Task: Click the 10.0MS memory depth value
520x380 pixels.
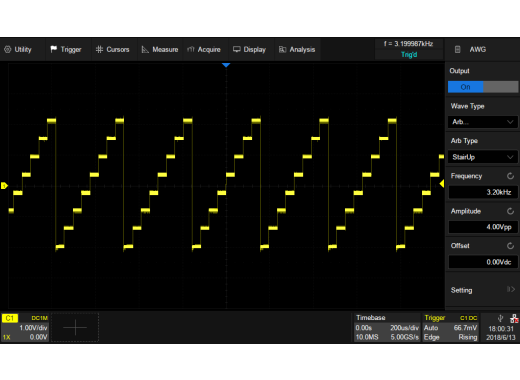Action: [x=367, y=337]
